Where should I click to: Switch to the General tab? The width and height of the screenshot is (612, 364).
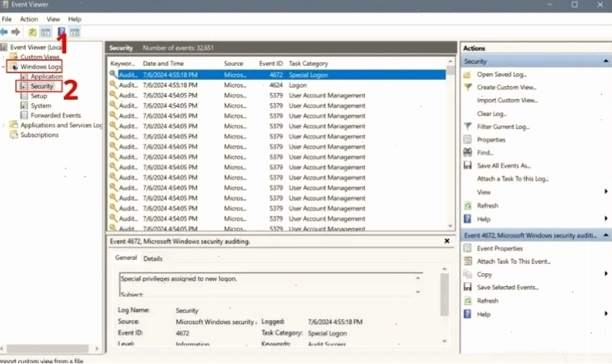click(126, 258)
